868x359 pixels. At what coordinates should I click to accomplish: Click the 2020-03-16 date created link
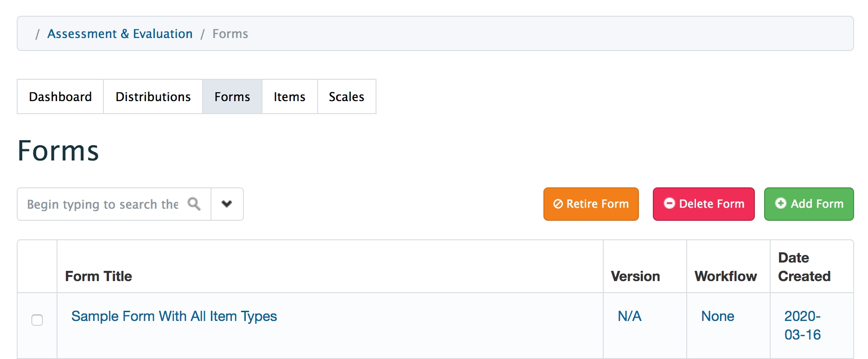[x=802, y=325]
